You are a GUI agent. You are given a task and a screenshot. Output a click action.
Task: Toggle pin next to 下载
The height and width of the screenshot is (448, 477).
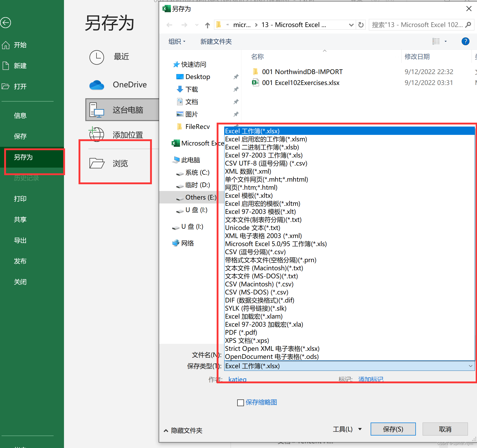coord(236,89)
